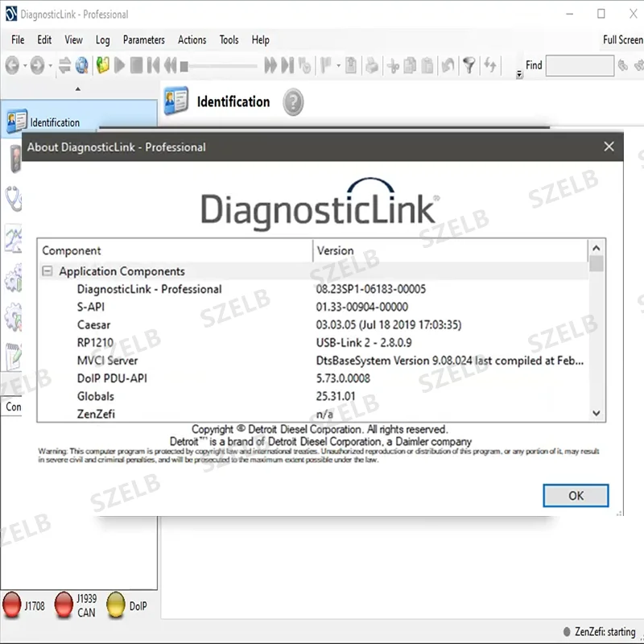Select the RP1210 component row
Screen dimensions: 644x644
point(314,343)
